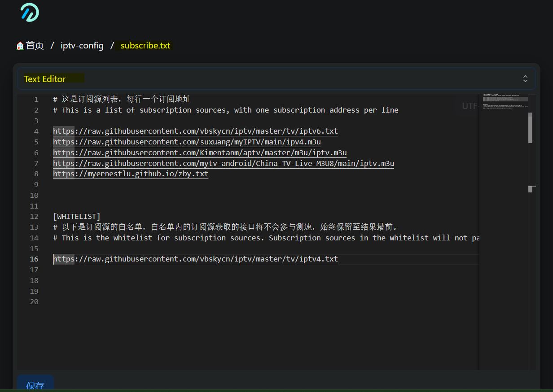
Task: Click the iptv4.txt whitelist URL
Action: click(x=195, y=259)
